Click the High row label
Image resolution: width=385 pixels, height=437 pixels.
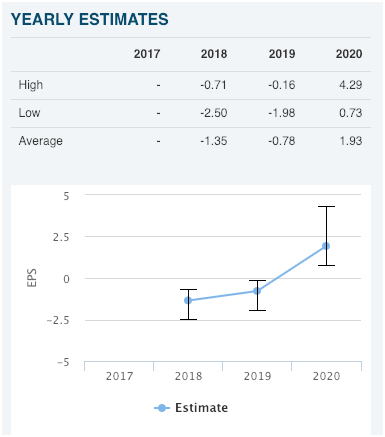pos(31,85)
